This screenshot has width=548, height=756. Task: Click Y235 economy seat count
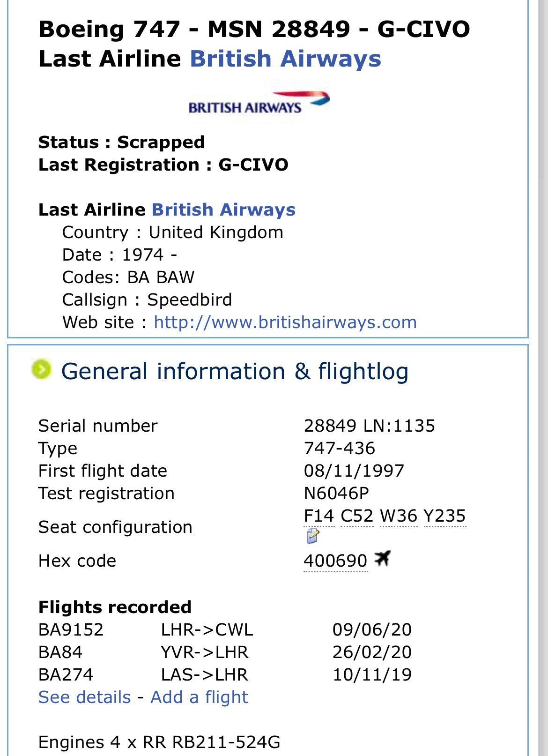tap(444, 516)
